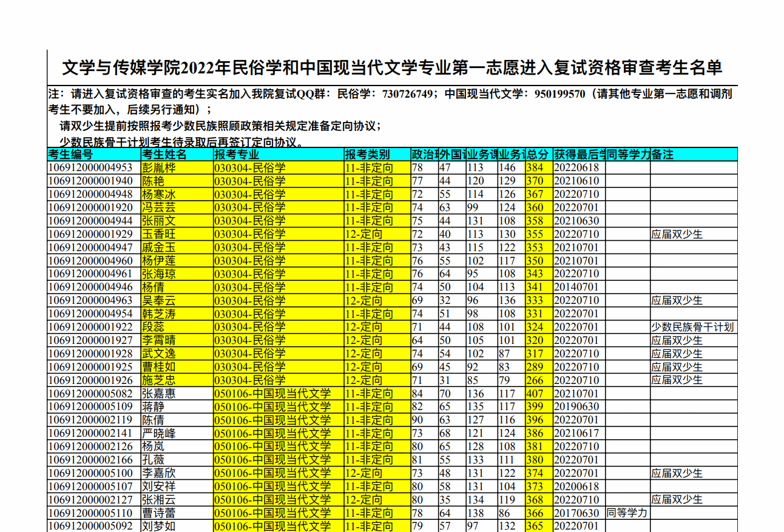Select the 报考专业 column header

[x=279, y=154]
